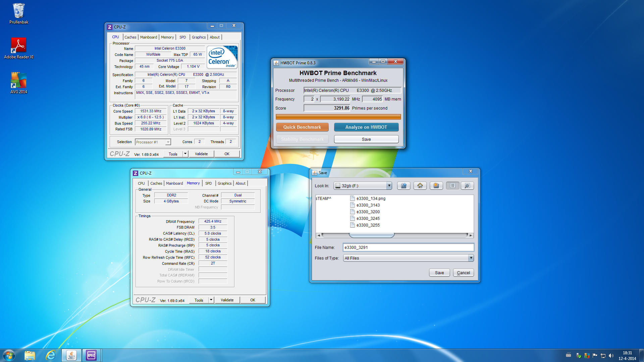Image resolution: width=644 pixels, height=362 pixels.
Task: Click the file list right scroll arrow
Action: pos(471,235)
